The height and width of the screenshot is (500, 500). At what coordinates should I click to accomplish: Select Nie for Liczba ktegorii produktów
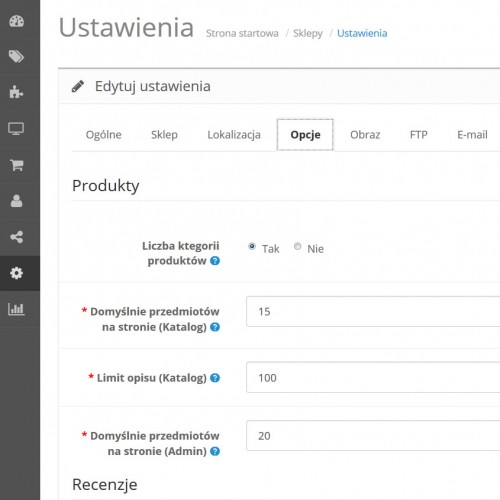point(297,246)
